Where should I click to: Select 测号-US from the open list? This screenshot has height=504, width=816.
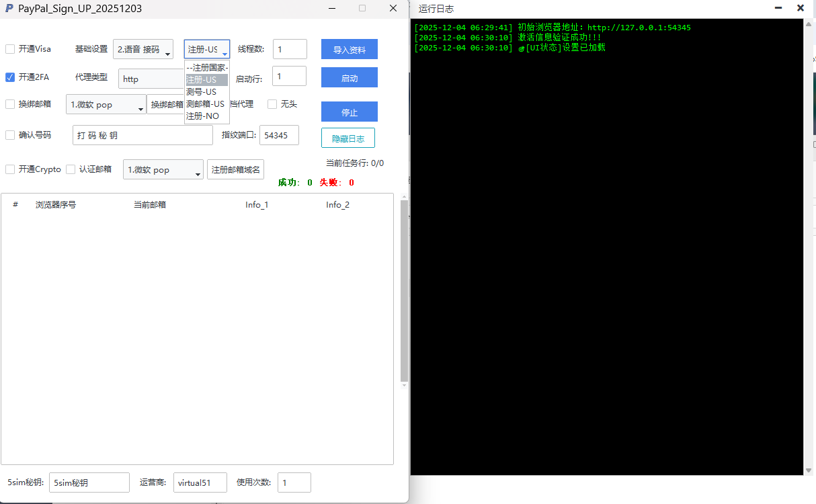pos(202,91)
